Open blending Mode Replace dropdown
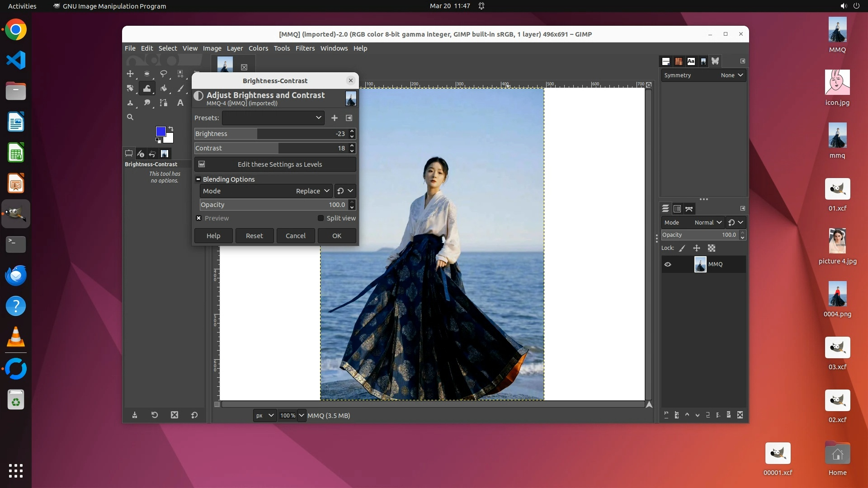 pyautogui.click(x=312, y=191)
